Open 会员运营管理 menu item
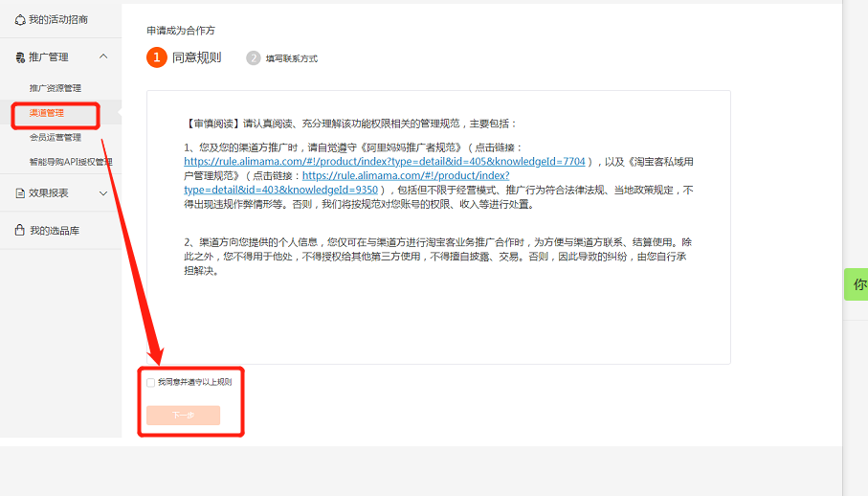The width and height of the screenshot is (868, 496). pyautogui.click(x=55, y=138)
